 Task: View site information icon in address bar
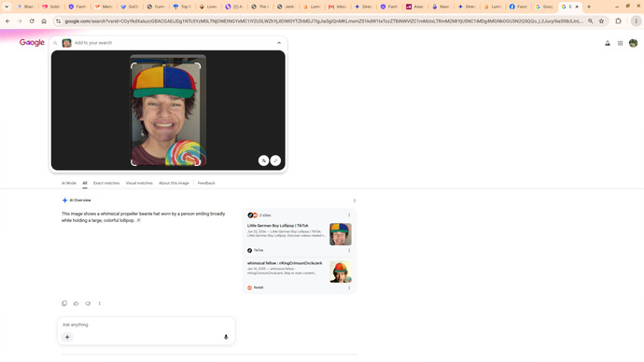click(58, 21)
